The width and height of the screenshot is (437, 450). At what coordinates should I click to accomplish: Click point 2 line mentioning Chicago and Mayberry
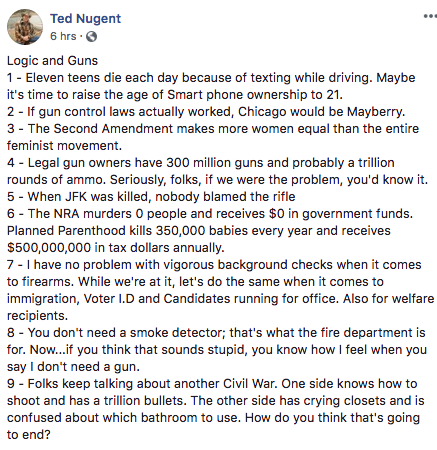[206, 112]
